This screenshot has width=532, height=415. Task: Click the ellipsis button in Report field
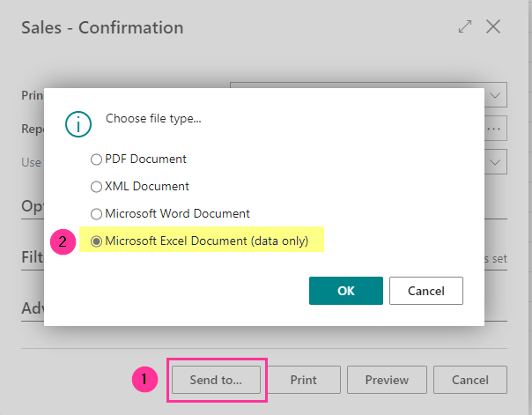(x=495, y=129)
